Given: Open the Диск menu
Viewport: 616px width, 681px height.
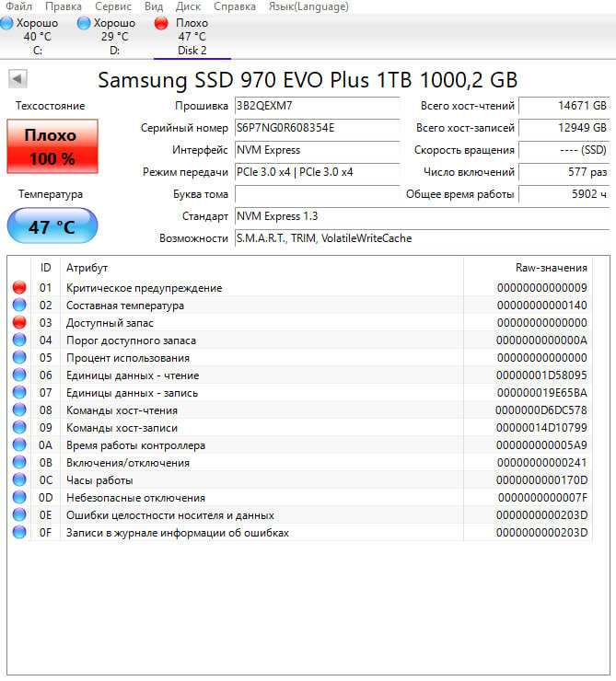Looking at the screenshot, I should [x=188, y=6].
